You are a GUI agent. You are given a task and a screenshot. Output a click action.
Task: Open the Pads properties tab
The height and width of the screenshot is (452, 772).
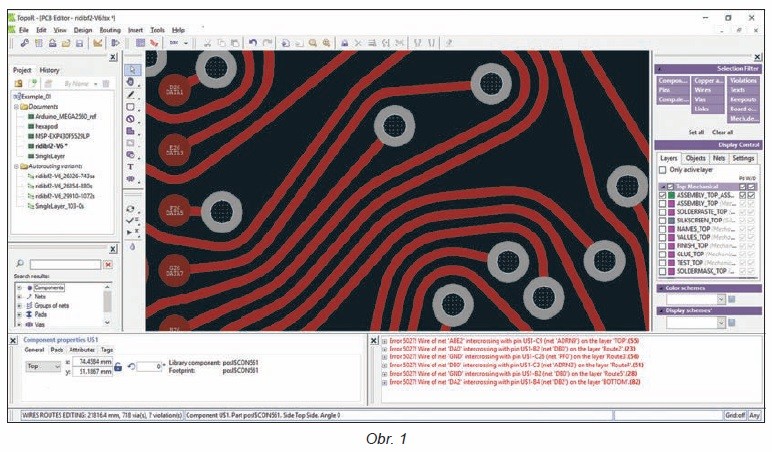tap(57, 350)
